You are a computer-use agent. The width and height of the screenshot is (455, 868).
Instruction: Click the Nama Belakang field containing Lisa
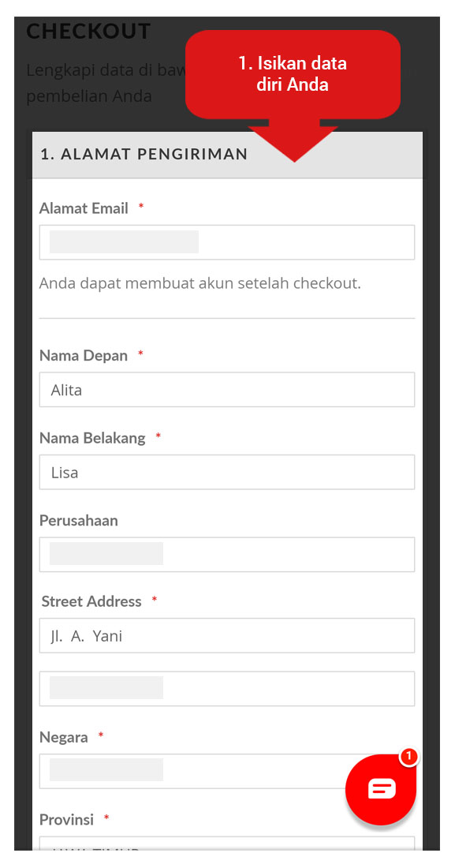[227, 472]
